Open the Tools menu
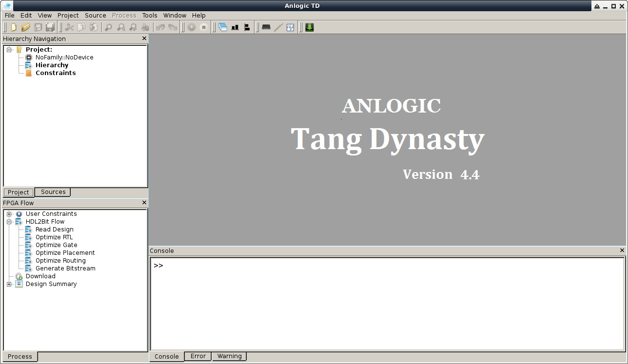 (x=150, y=15)
